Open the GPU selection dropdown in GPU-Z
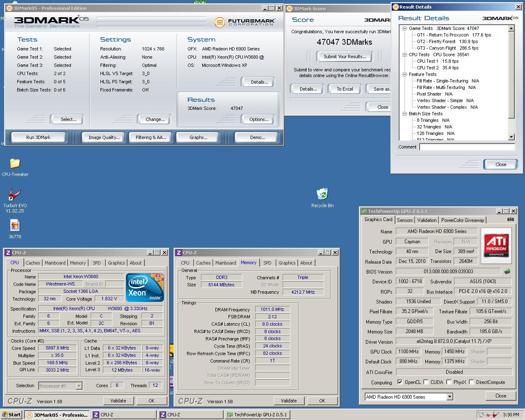This screenshot has height=420, width=525. pos(450,397)
